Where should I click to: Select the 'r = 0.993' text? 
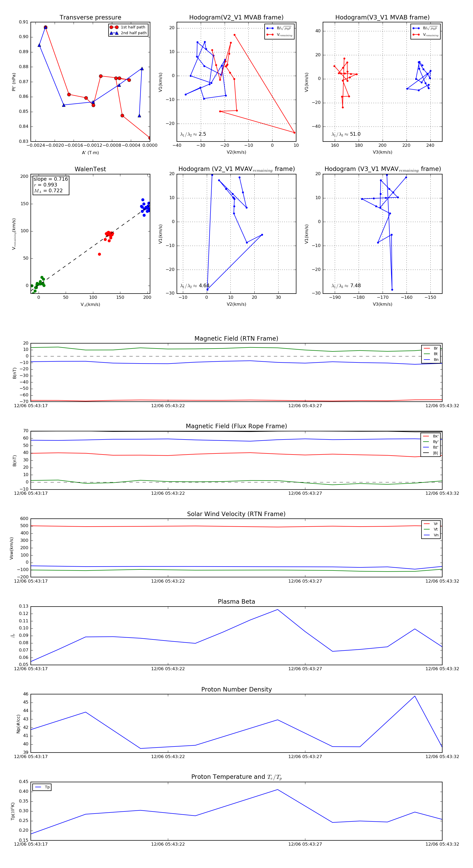[x=45, y=185]
